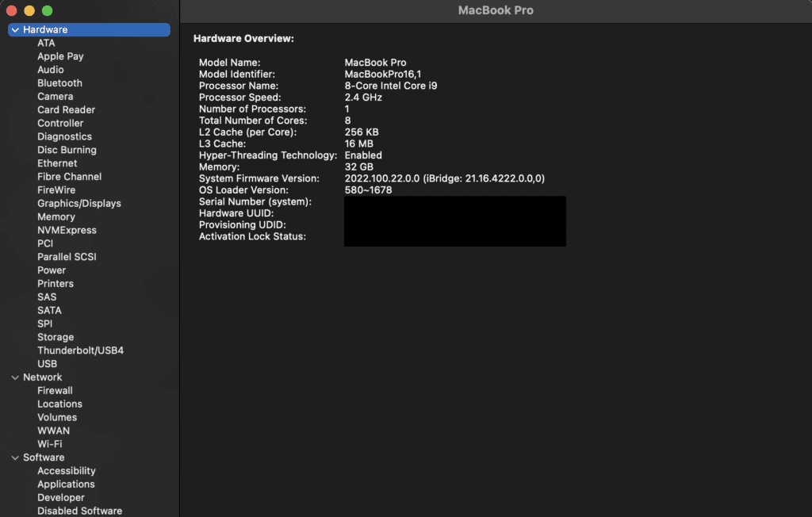Select Thunderbolt/USB4 in sidebar
812x517 pixels.
[x=80, y=350]
